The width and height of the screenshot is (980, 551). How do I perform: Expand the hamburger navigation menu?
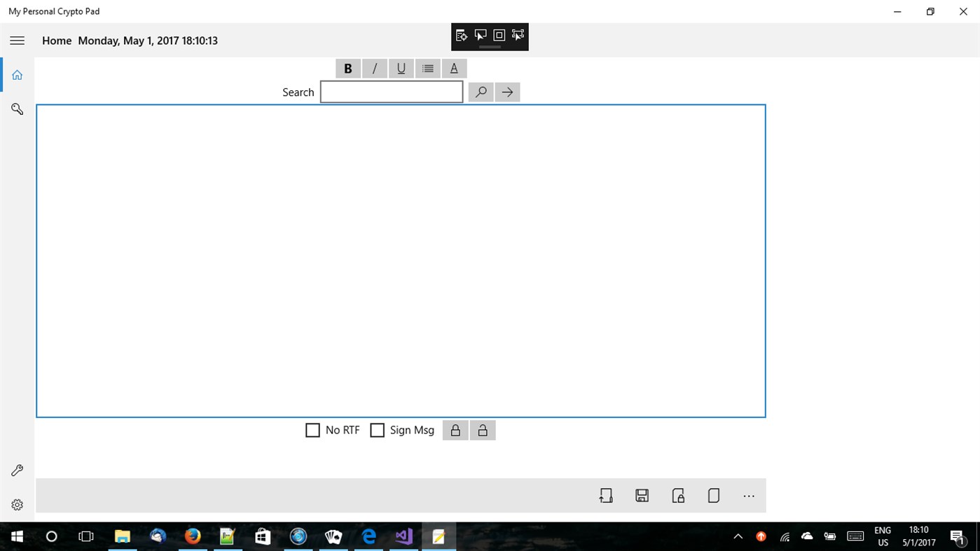pyautogui.click(x=17, y=40)
